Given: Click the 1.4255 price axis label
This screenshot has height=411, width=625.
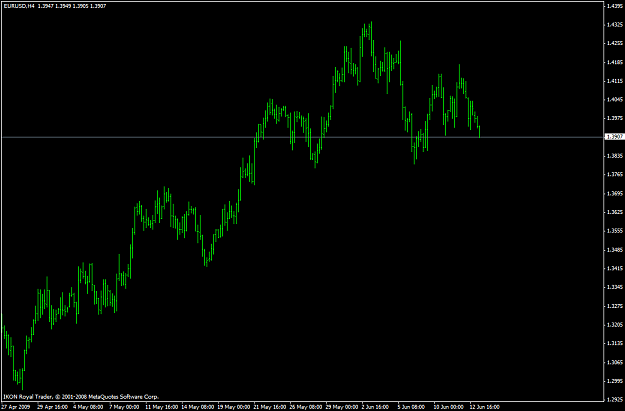Looking at the screenshot, I should click(615, 43).
